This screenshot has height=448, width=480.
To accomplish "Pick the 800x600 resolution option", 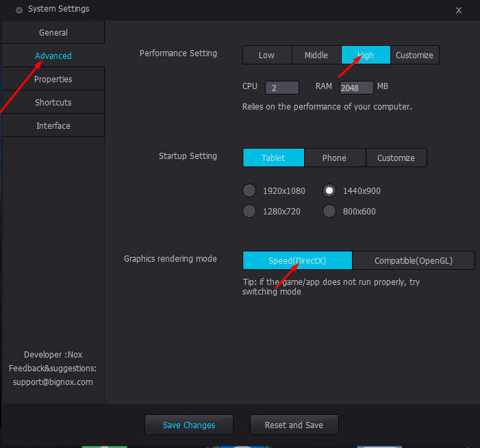I will tap(329, 211).
